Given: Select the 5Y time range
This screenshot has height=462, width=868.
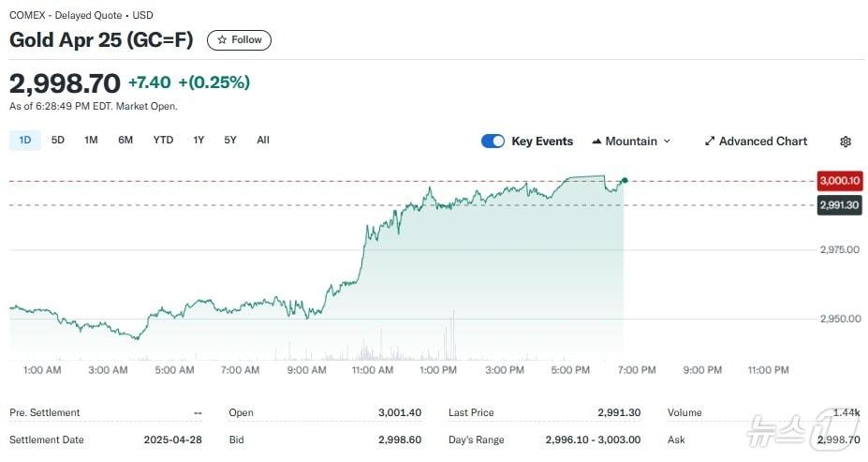Looking at the screenshot, I should coord(230,141).
